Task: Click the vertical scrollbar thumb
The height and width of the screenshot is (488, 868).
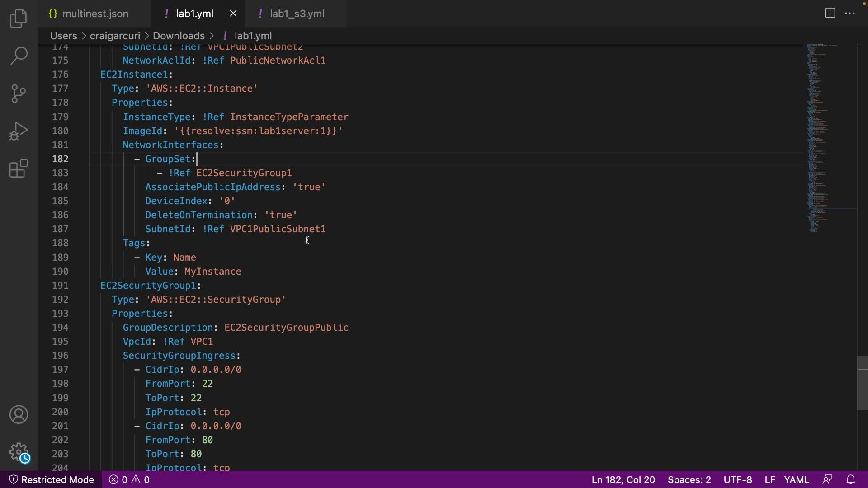Action: point(862,383)
